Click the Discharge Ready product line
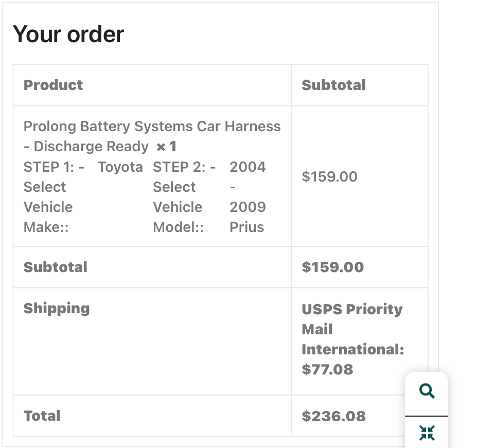477x448 pixels. (86, 147)
